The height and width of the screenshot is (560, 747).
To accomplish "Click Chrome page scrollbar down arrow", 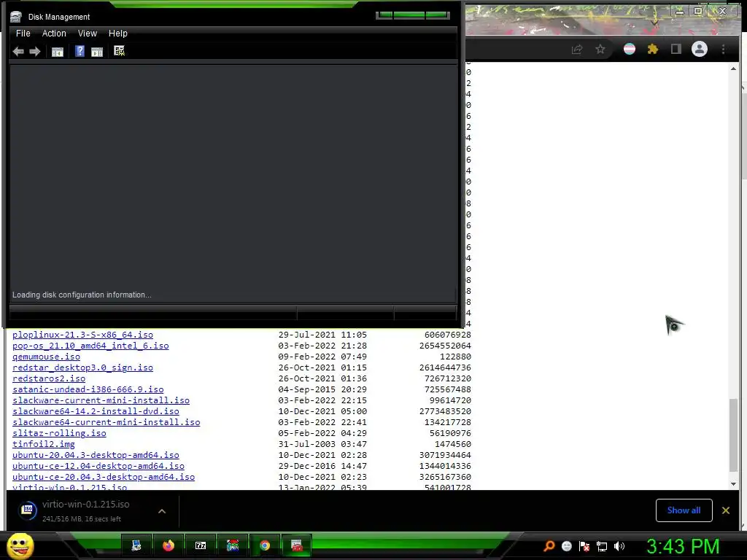I will click(x=733, y=484).
